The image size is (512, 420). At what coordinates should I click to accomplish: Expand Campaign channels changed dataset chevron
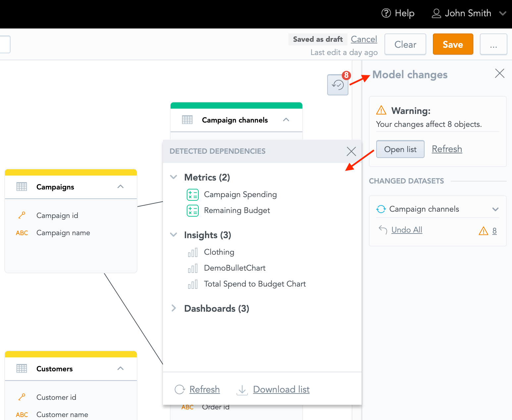pyautogui.click(x=495, y=209)
